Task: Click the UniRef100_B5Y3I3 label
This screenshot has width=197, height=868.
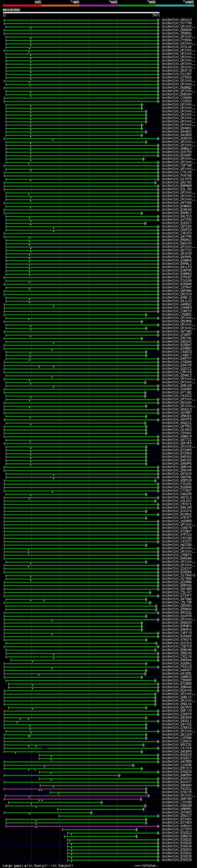Action: [x=177, y=768]
